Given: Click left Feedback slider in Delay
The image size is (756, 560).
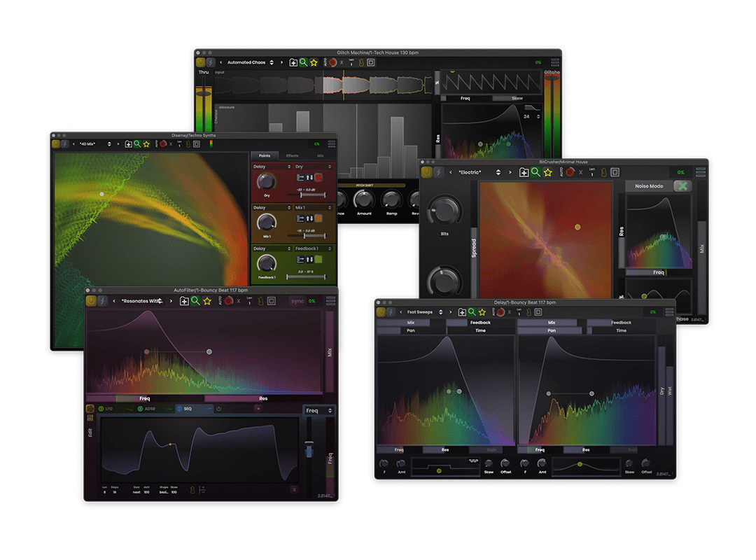Looking at the screenshot, I should (x=481, y=323).
